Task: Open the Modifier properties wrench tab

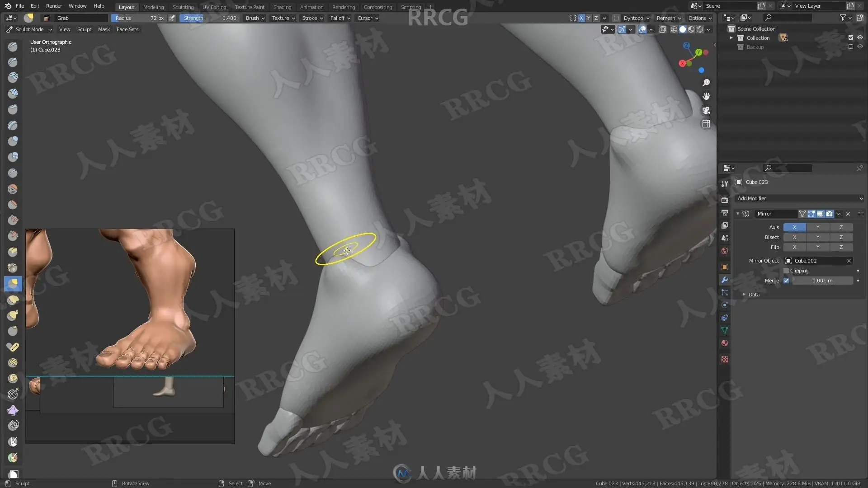Action: [x=725, y=280]
